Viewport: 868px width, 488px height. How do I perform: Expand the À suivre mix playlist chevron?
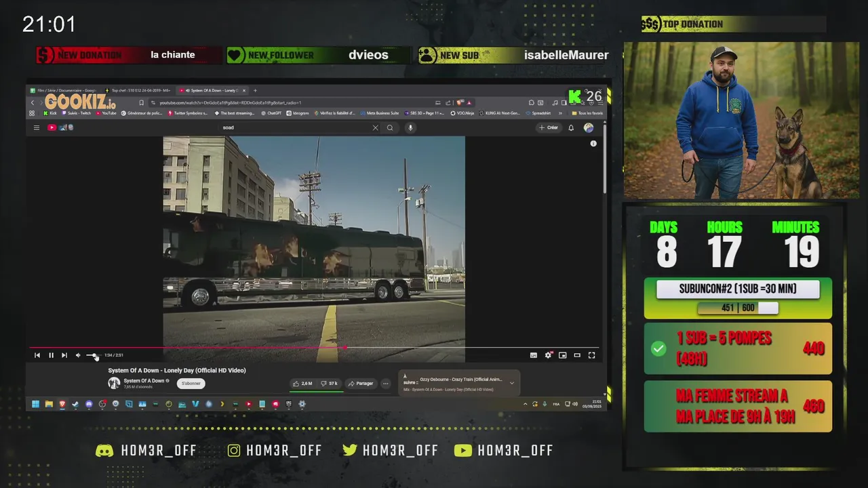coord(511,383)
